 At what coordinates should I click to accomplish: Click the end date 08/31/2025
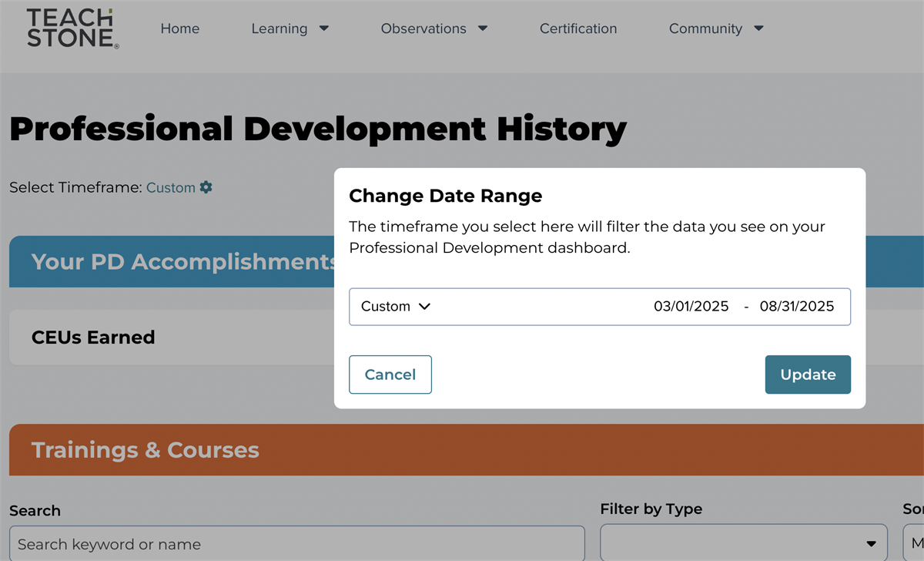pyautogui.click(x=796, y=306)
